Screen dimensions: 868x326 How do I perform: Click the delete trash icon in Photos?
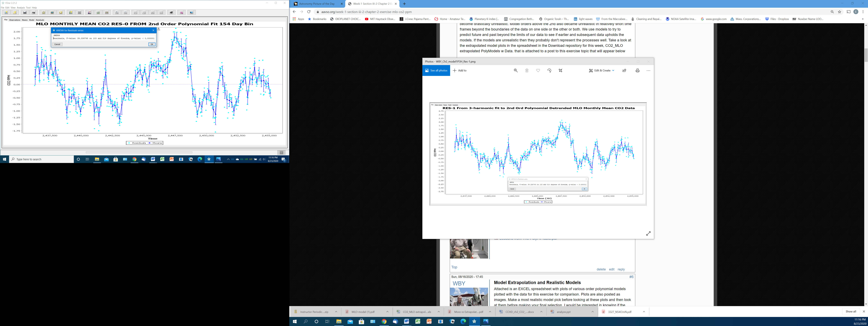tap(527, 70)
